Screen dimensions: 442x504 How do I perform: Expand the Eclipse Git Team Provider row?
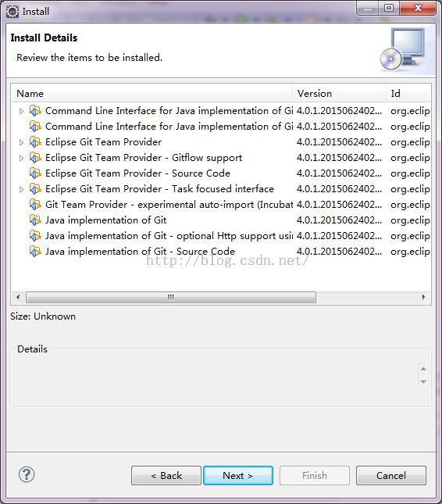(x=22, y=142)
